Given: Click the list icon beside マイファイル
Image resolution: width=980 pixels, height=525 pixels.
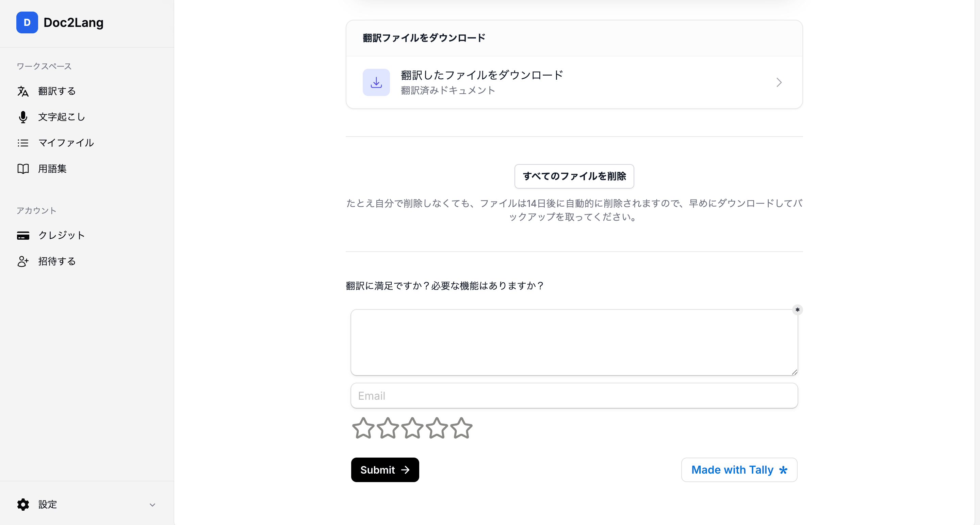Looking at the screenshot, I should pos(23,143).
